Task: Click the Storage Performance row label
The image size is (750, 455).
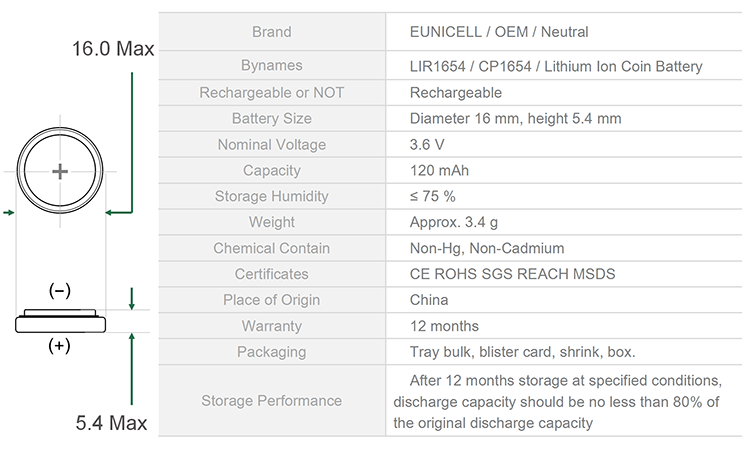Action: tap(272, 400)
